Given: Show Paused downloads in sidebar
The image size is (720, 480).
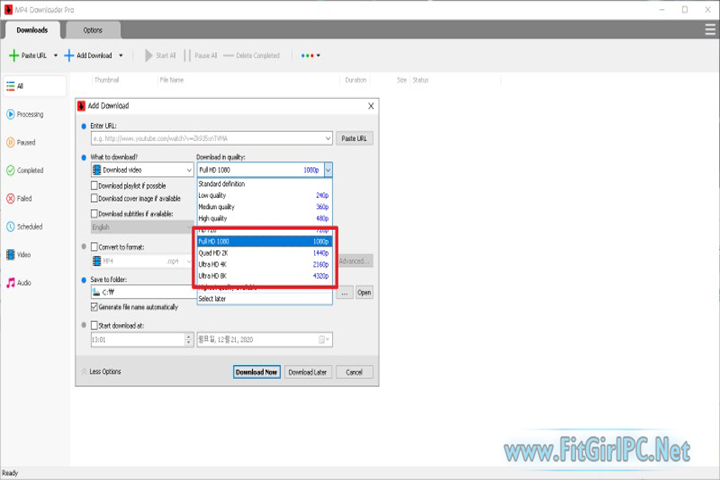Looking at the screenshot, I should point(24,142).
